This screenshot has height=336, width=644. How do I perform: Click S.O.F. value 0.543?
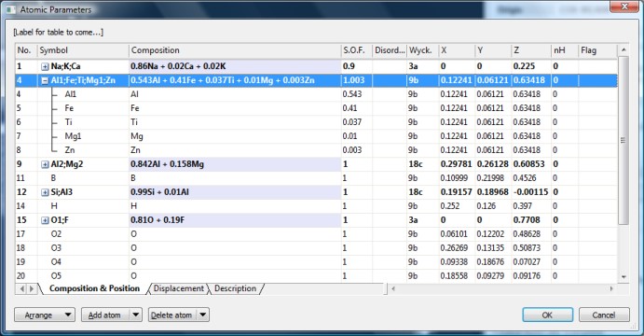tap(352, 94)
